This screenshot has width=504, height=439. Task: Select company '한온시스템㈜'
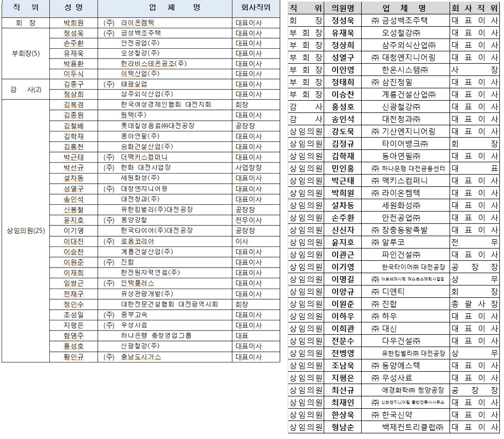pyautogui.click(x=405, y=70)
